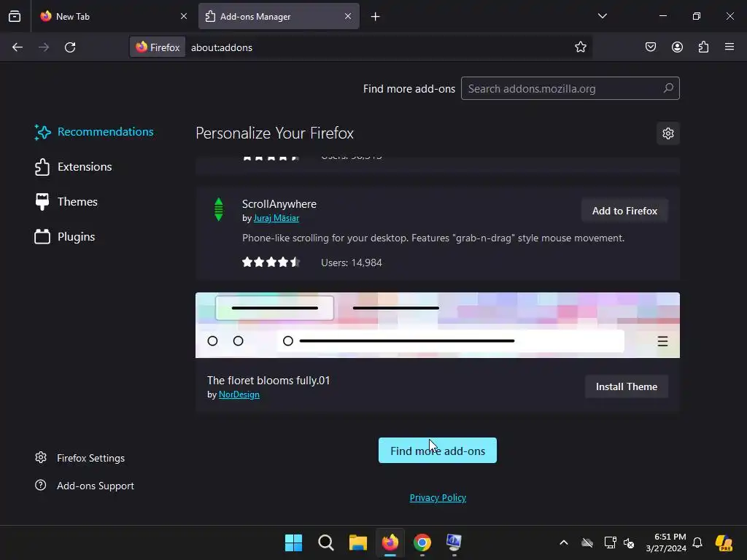Click the monitor app icon in the taskbar

tap(454, 542)
